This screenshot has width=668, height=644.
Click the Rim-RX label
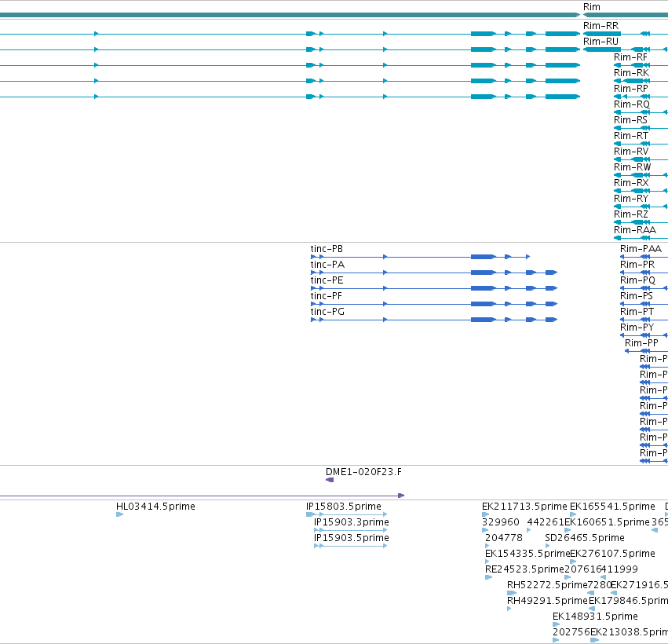[631, 183]
